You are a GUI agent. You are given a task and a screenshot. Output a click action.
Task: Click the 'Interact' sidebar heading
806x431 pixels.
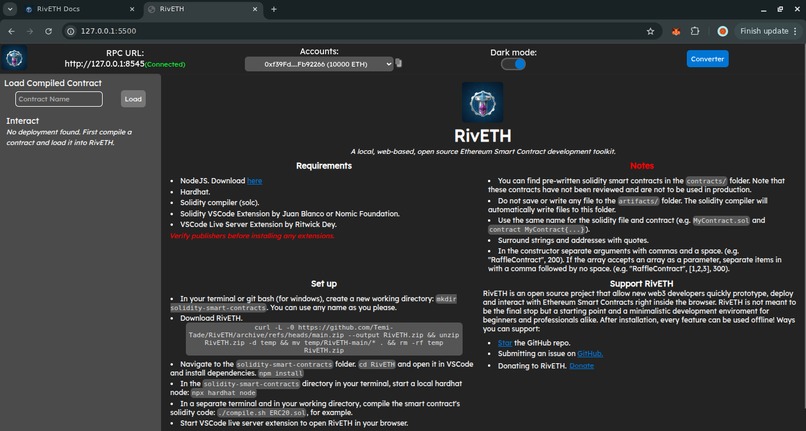pyautogui.click(x=23, y=121)
